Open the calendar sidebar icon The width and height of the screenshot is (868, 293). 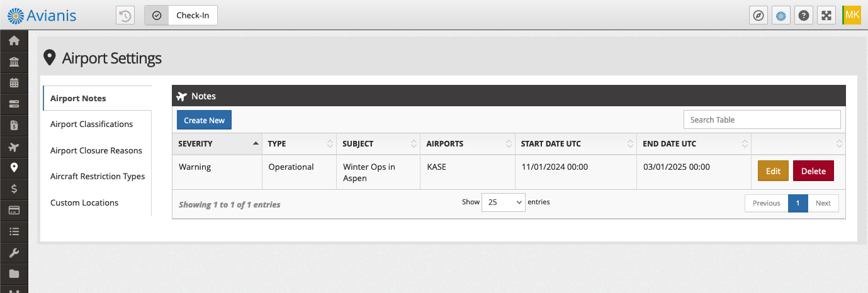(14, 82)
